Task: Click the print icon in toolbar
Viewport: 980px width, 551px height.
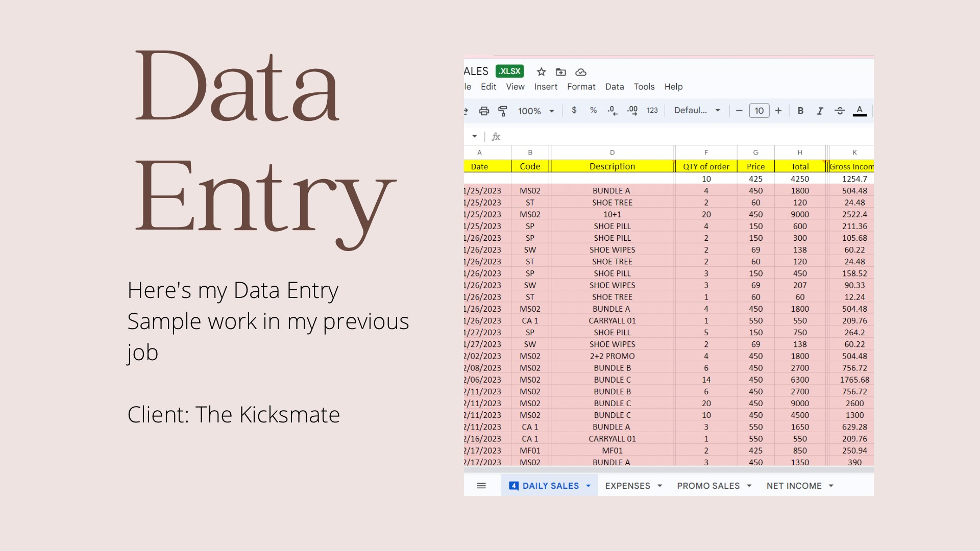Action: (x=484, y=111)
